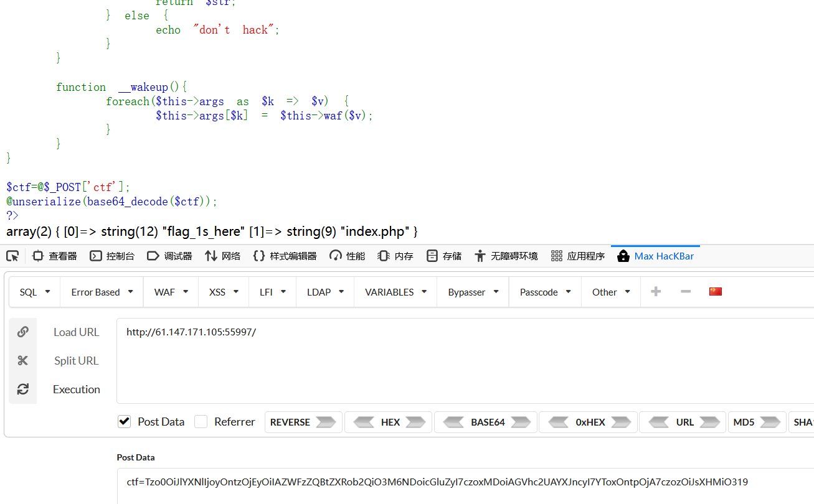Run the request with Execution button

coord(76,390)
